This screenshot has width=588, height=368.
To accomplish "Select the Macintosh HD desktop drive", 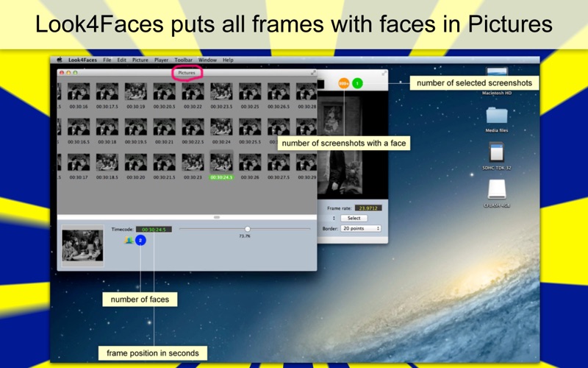I will click(497, 82).
